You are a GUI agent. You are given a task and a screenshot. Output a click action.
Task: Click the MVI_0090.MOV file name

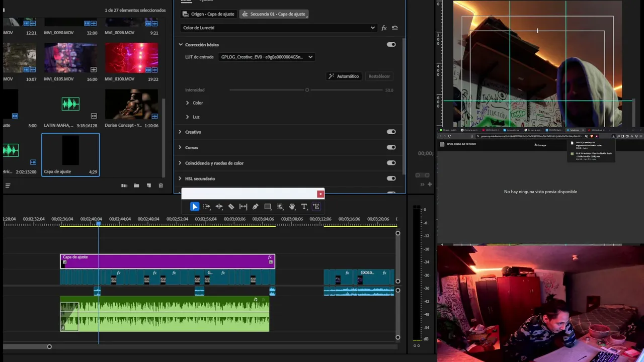[x=59, y=33]
